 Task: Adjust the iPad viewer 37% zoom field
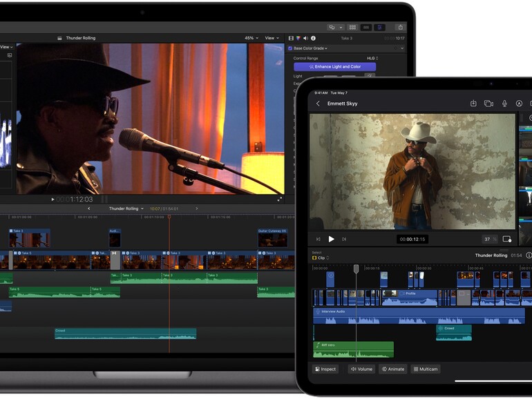click(x=490, y=240)
